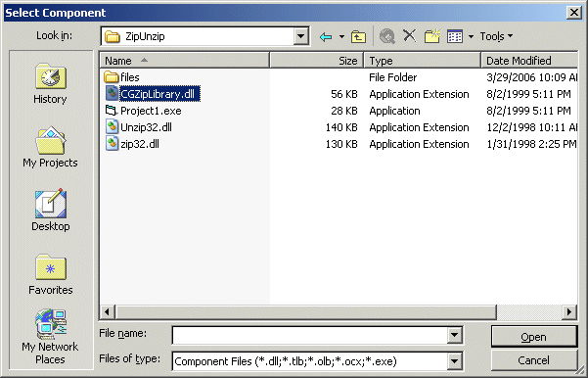Select the zip32.dll file name
Image resolution: width=588 pixels, height=378 pixels.
(140, 144)
